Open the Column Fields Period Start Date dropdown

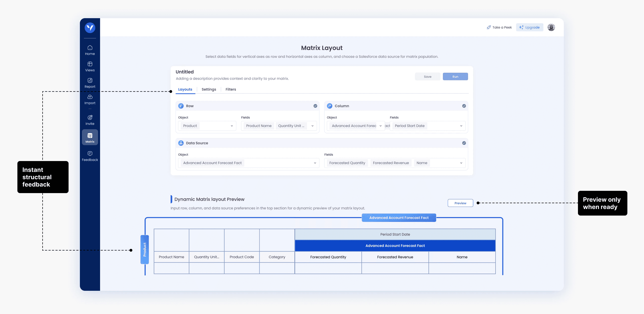(x=461, y=126)
